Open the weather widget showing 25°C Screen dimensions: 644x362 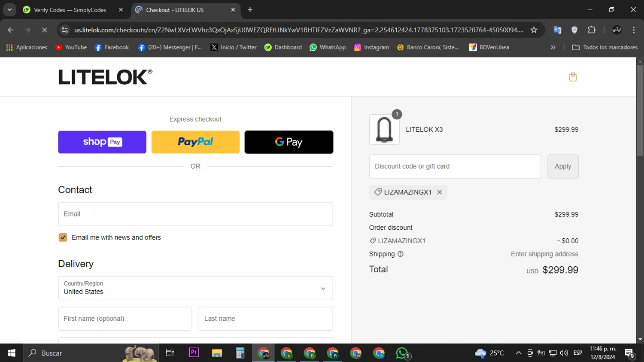point(489,353)
